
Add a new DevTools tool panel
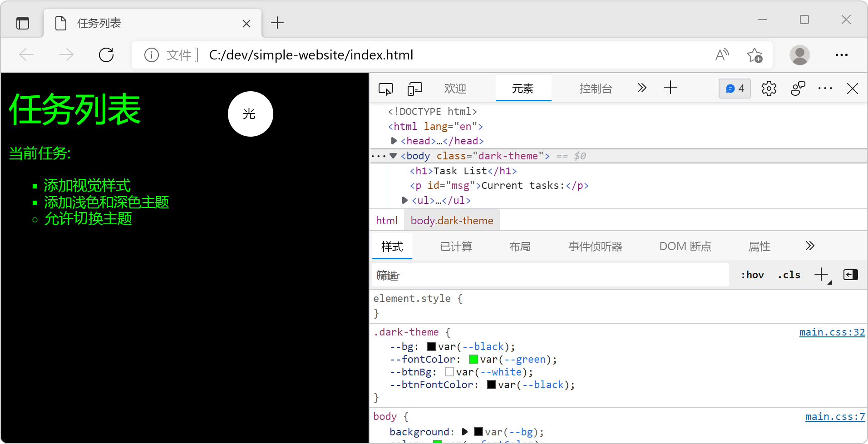click(x=671, y=88)
